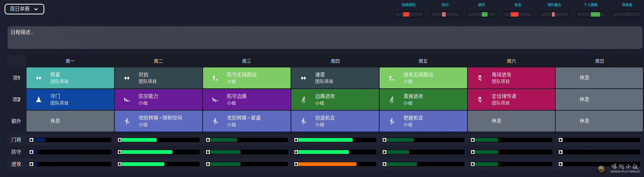Select Friday's 直接进攻 session slot
The height and width of the screenshot is (177, 644).
[423, 100]
